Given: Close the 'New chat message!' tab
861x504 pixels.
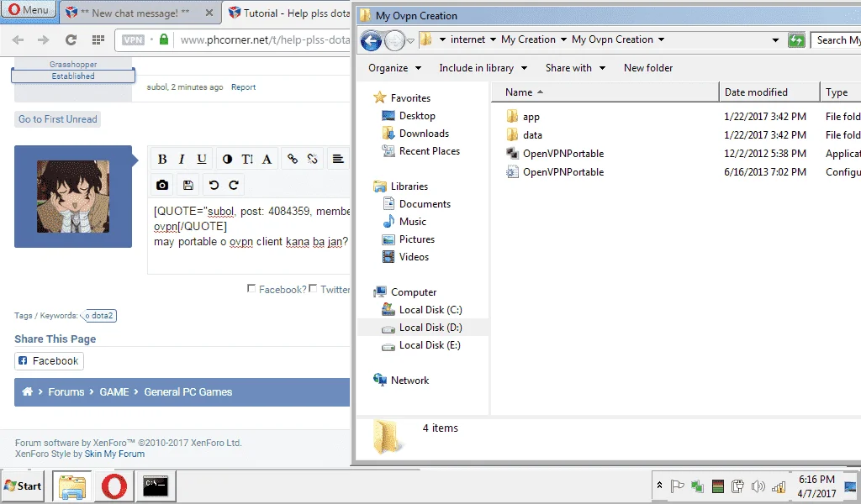Looking at the screenshot, I should [209, 13].
